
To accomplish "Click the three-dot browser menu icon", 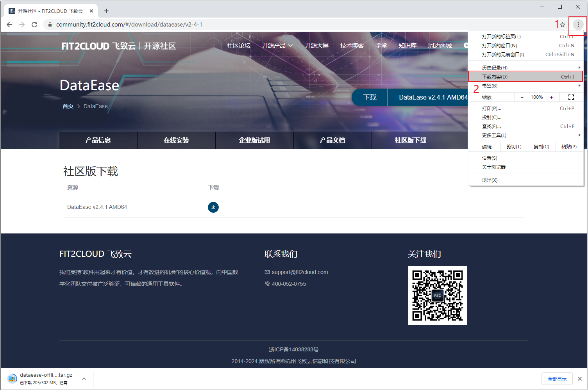I will pyautogui.click(x=578, y=25).
